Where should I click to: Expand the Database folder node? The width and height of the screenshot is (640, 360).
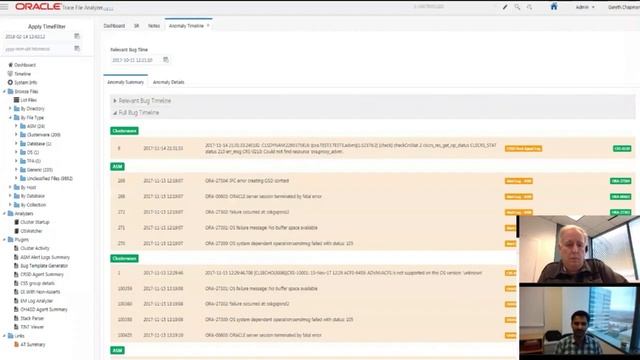click(16, 144)
